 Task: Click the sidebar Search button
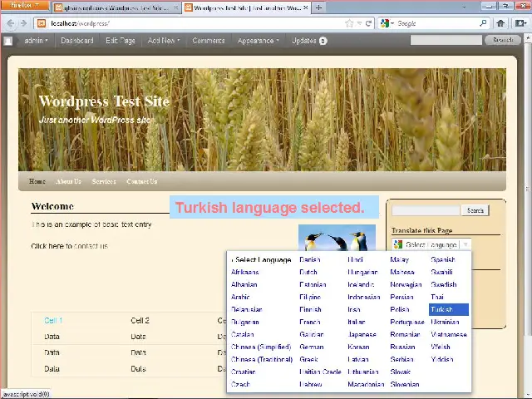[x=475, y=210]
